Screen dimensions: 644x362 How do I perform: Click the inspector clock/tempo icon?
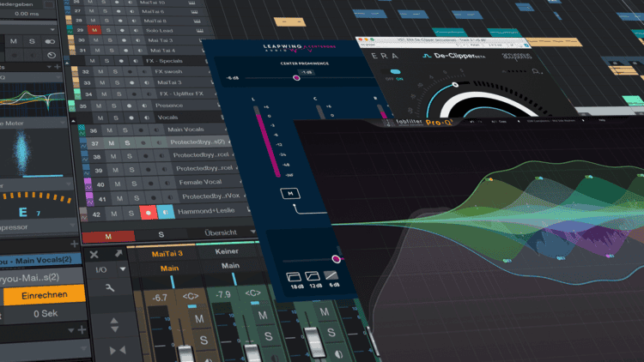52,55
